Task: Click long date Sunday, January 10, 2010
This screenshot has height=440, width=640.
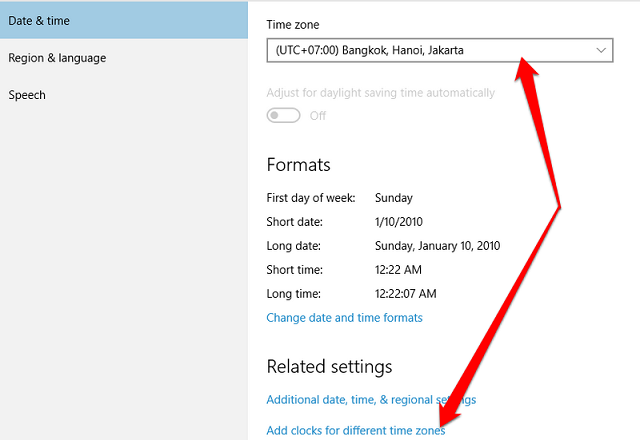Action: [x=437, y=246]
